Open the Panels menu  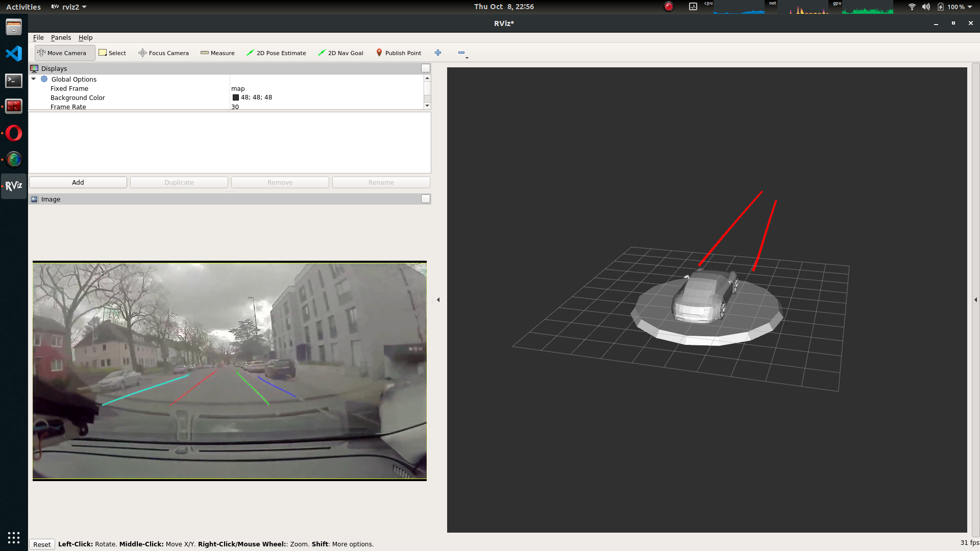click(x=61, y=37)
